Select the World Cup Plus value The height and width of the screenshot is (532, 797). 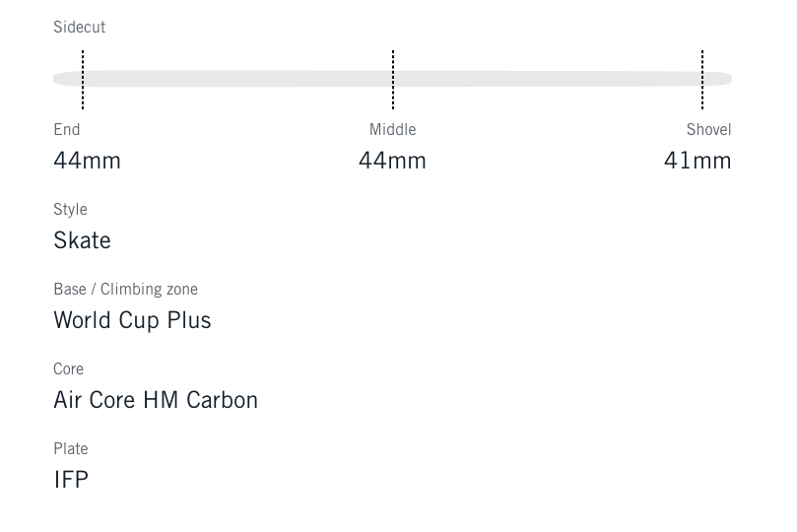tap(132, 320)
